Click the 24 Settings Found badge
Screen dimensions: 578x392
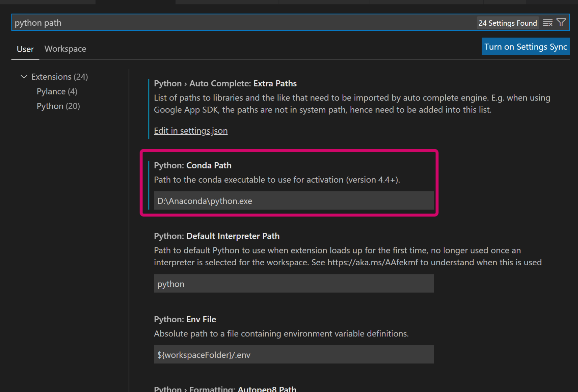(x=507, y=23)
